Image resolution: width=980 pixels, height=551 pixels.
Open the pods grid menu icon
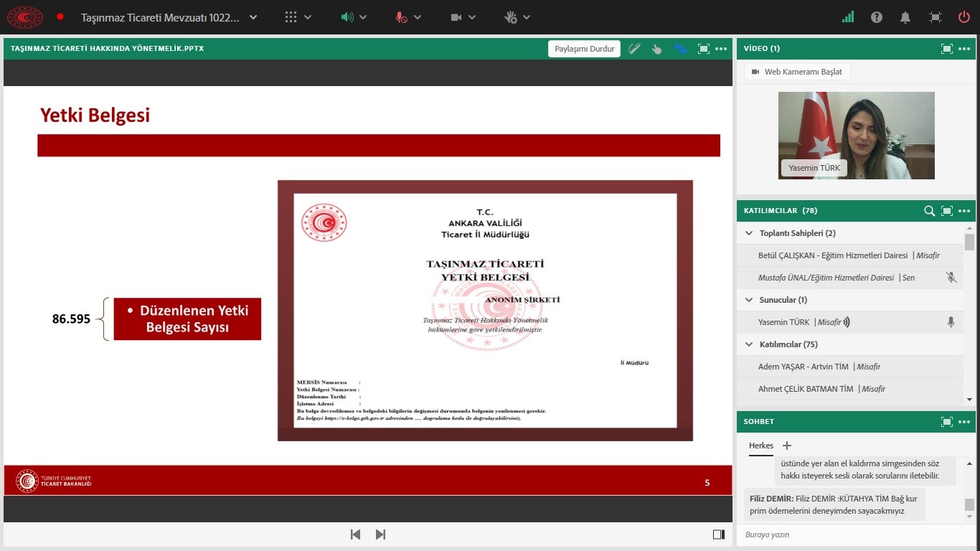(x=291, y=17)
